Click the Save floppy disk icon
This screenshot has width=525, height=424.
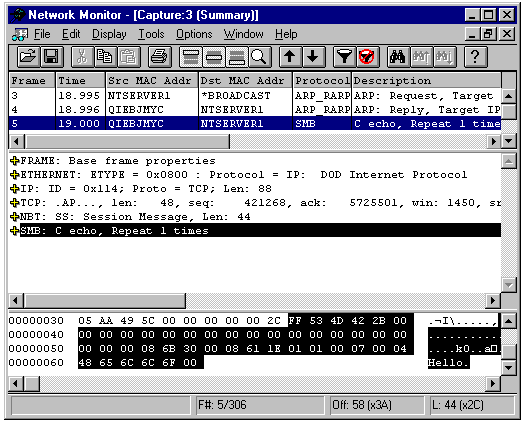(x=52, y=56)
